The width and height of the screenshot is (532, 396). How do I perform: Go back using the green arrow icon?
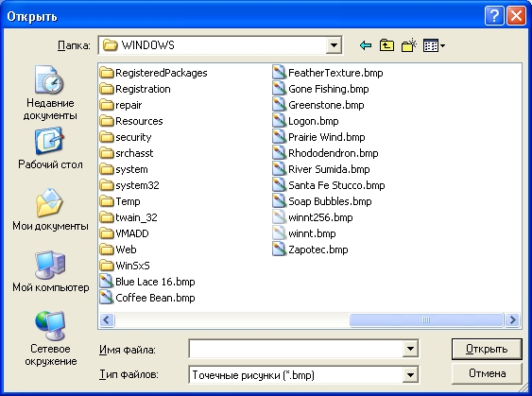click(366, 45)
